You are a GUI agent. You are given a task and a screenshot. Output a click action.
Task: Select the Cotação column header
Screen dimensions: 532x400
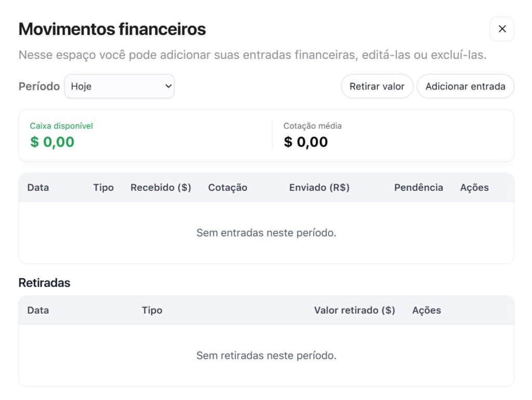(x=228, y=188)
